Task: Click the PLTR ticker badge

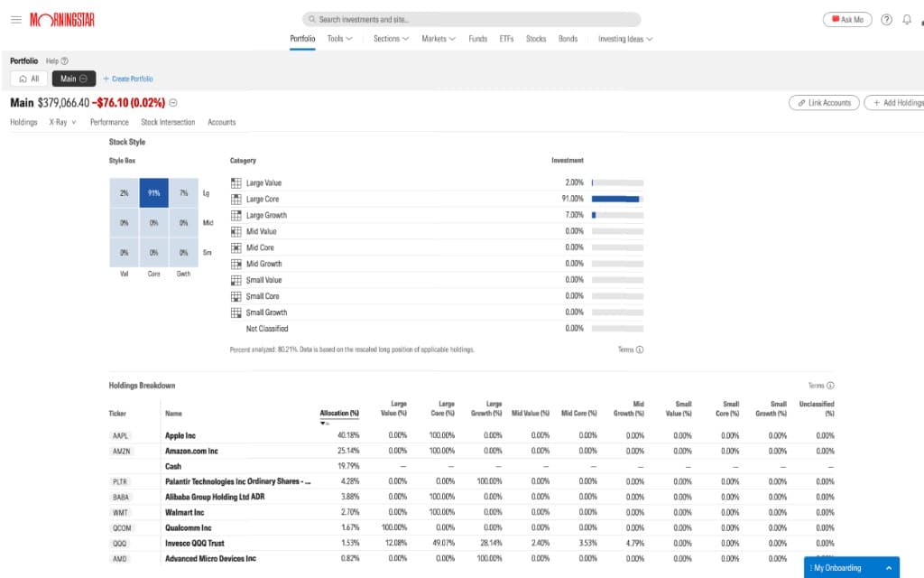Action: (x=120, y=482)
